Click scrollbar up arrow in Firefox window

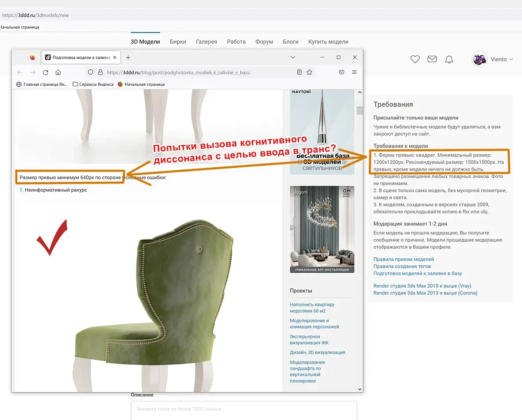point(360,92)
